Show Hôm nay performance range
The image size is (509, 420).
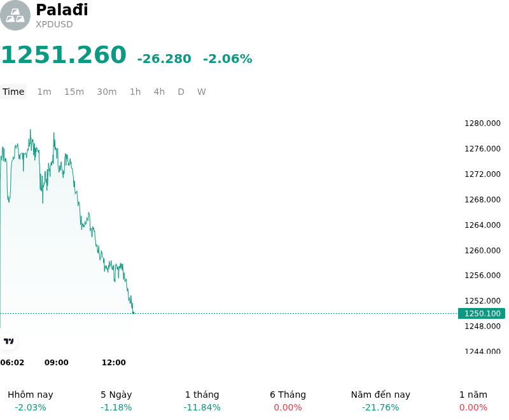click(31, 401)
